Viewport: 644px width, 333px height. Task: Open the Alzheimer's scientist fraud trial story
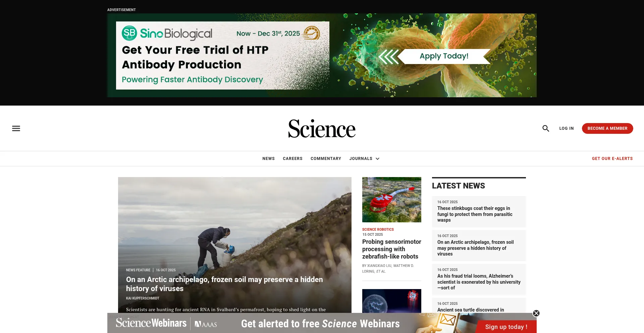479,282
